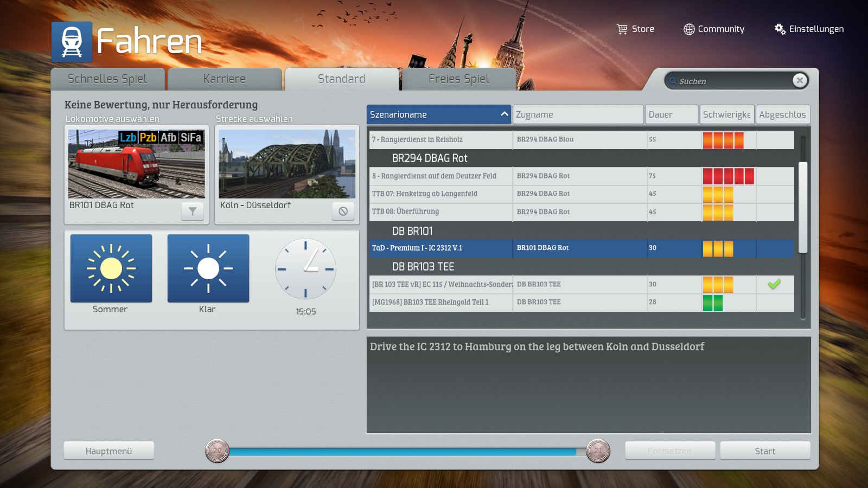The image size is (868, 488).
Task: Click the level 21 progress badge
Action: point(598,451)
